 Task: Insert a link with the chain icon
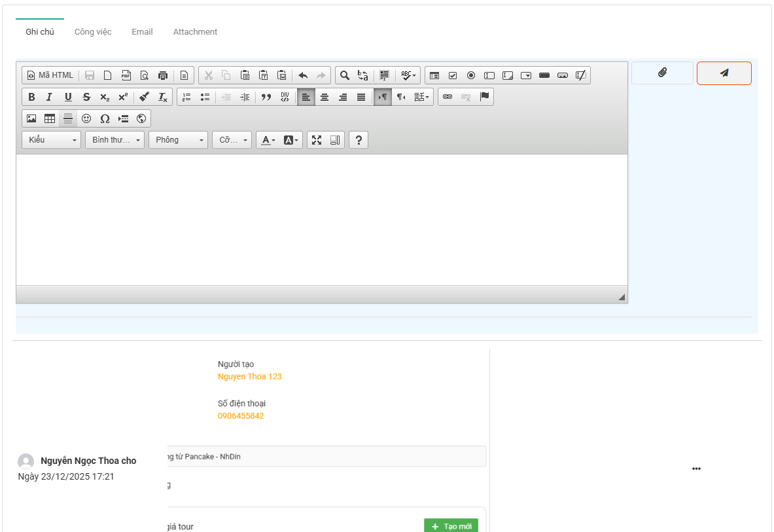[448, 97]
